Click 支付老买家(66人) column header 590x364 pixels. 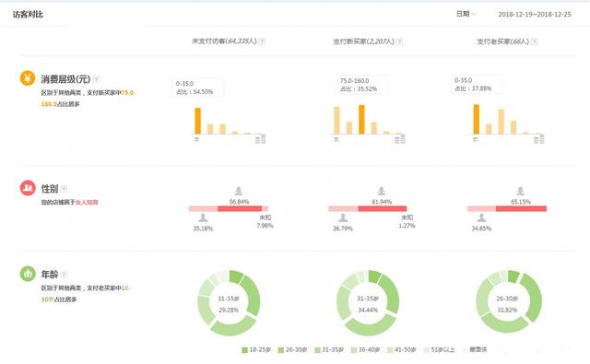pos(502,41)
